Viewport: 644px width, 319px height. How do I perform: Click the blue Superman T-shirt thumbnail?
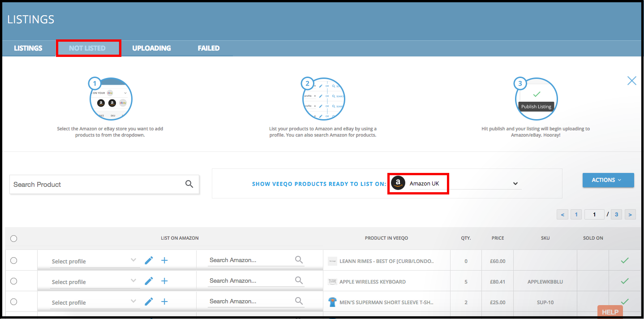(x=332, y=302)
